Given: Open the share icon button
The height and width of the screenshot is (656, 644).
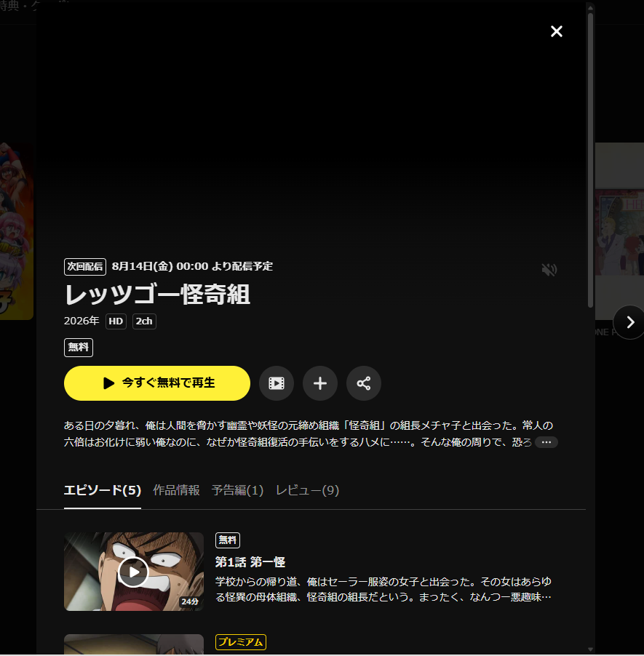Looking at the screenshot, I should coord(363,383).
